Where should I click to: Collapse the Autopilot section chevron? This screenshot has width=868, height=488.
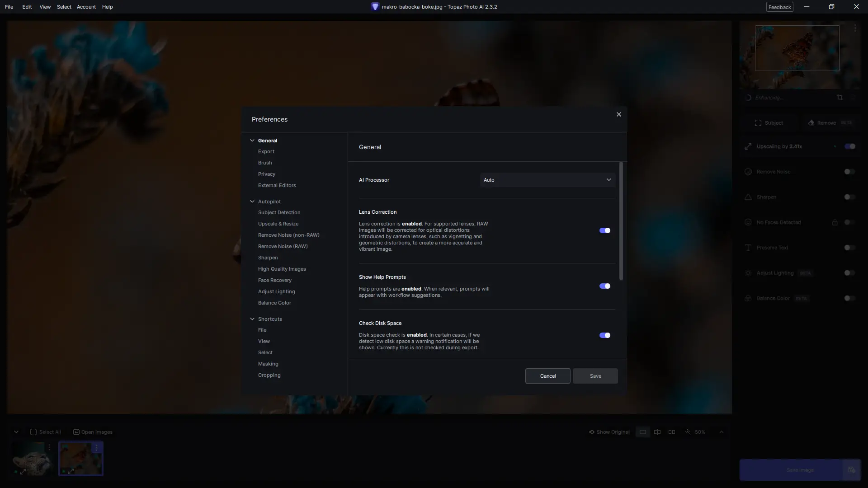coord(252,202)
